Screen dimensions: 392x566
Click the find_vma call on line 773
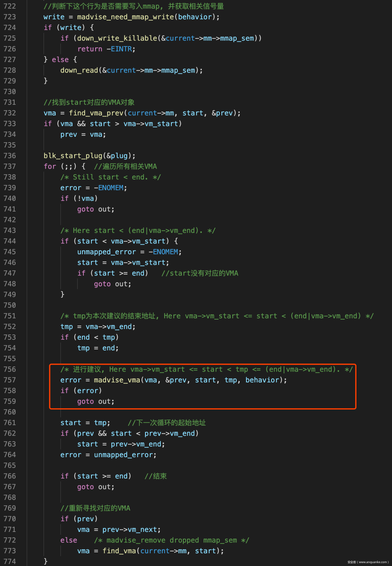tap(119, 551)
